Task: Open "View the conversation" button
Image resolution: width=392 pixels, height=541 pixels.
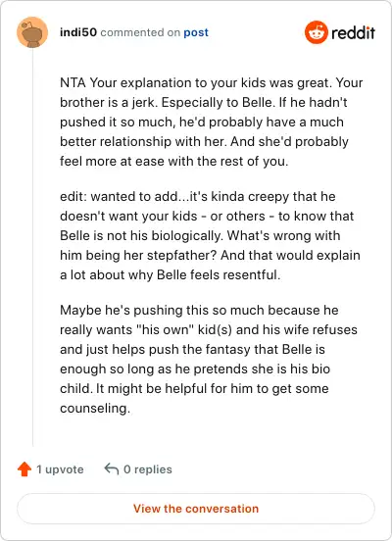Action: pos(196,509)
